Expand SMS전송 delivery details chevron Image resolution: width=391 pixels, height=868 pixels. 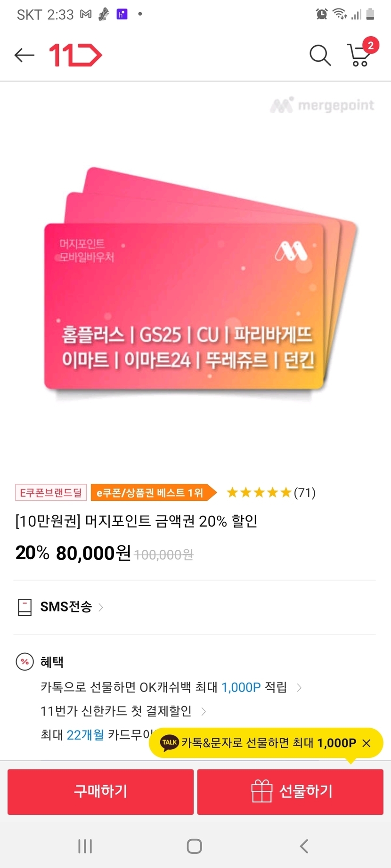[x=101, y=607]
